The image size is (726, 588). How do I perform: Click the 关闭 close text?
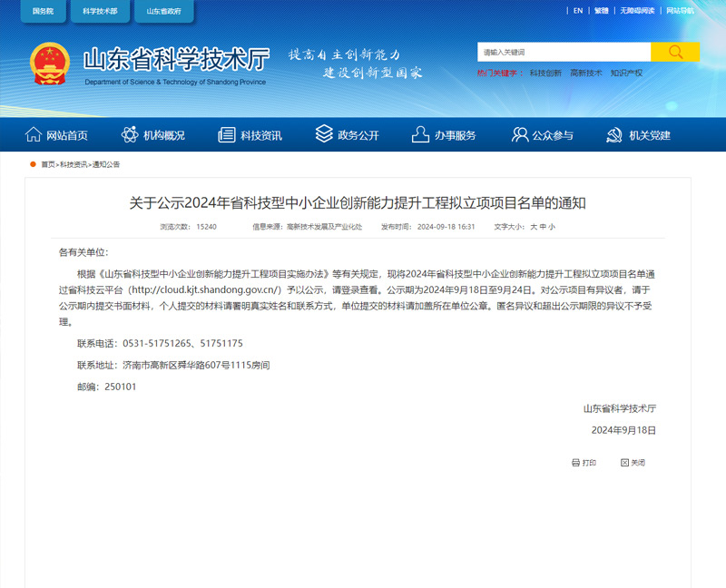pos(638,463)
